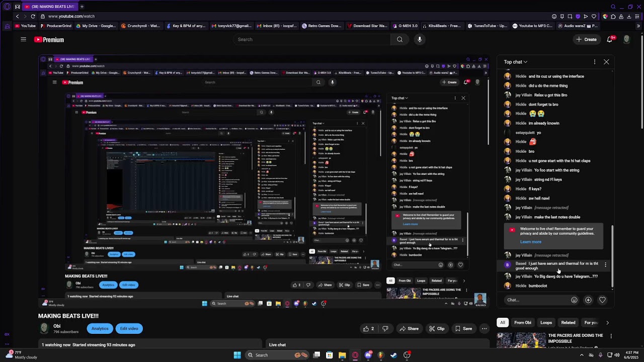Click the YouTube Premium logo
This screenshot has height=362, width=644.
click(x=49, y=40)
